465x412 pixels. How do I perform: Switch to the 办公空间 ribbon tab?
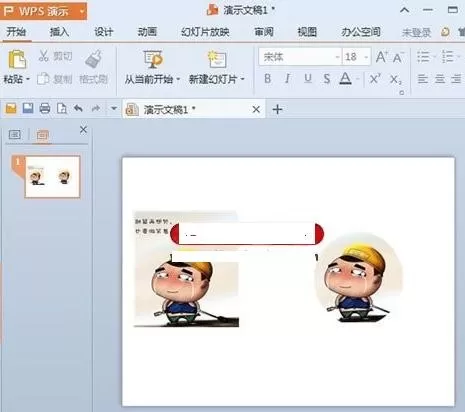pos(361,32)
